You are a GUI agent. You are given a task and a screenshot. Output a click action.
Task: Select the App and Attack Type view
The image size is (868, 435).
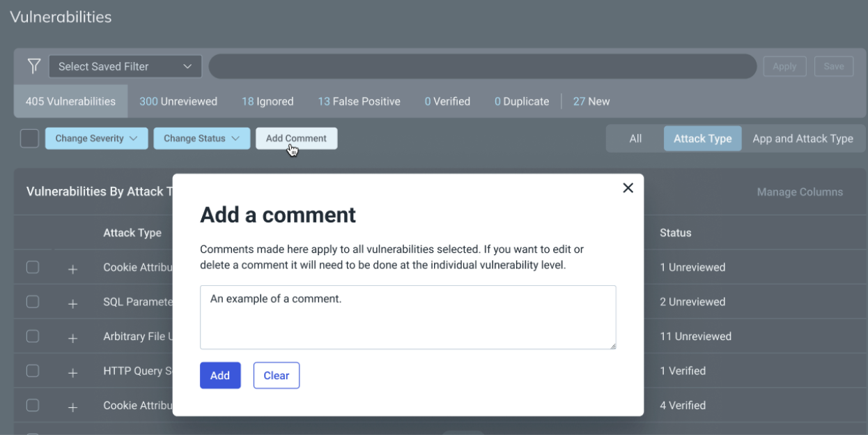(803, 138)
